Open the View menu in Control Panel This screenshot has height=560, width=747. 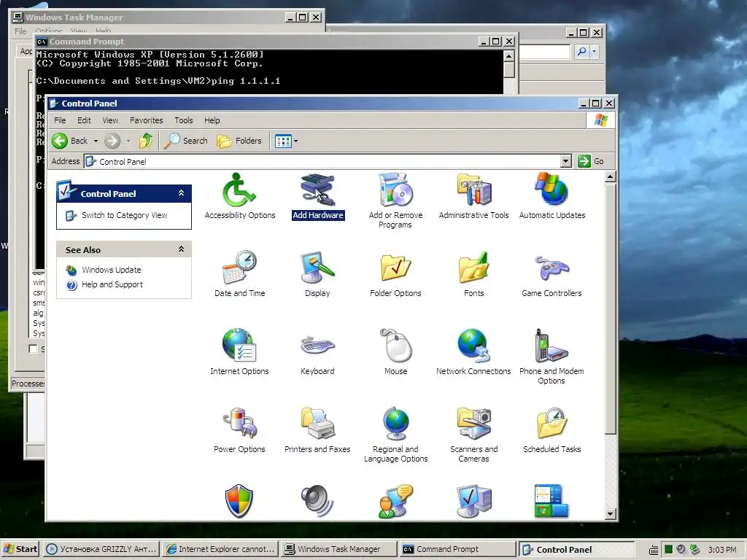click(x=110, y=120)
